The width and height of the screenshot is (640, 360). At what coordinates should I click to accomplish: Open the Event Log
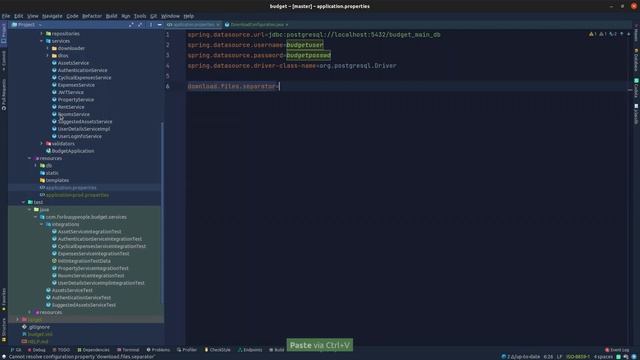coord(617,350)
